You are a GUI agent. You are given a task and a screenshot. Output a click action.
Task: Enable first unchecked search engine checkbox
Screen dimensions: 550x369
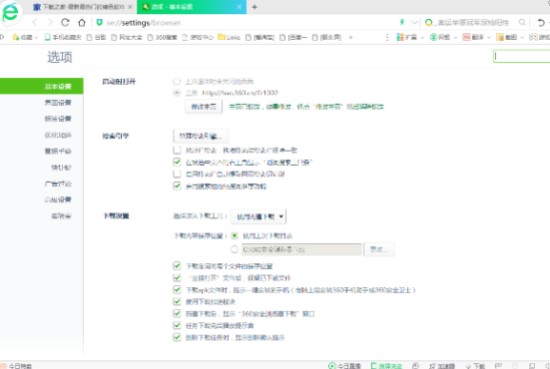click(177, 150)
